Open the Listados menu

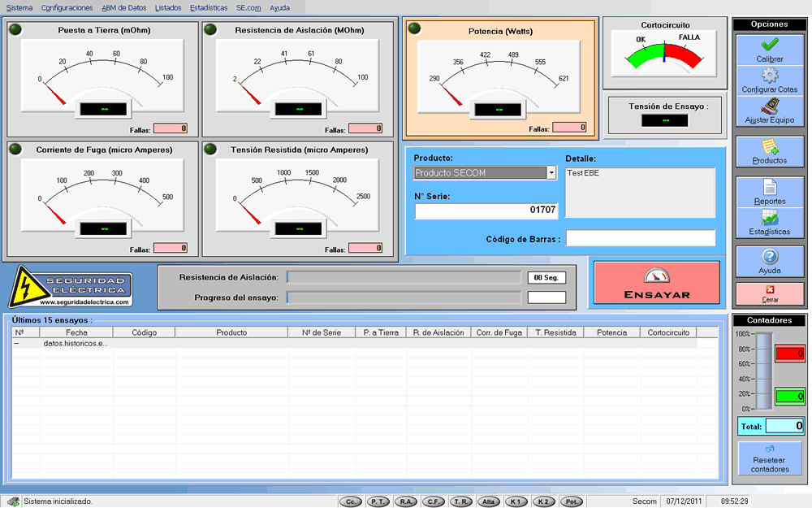click(168, 7)
